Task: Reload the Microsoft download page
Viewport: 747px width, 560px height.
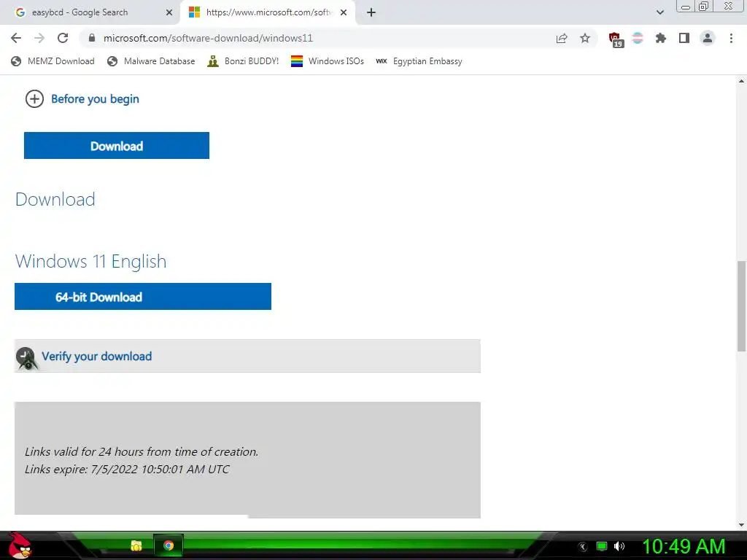Action: click(63, 38)
